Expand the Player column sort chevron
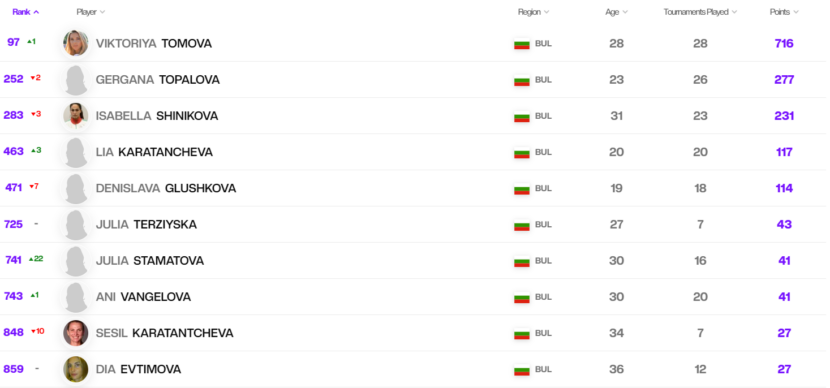The width and height of the screenshot is (830, 388). pyautogui.click(x=102, y=12)
